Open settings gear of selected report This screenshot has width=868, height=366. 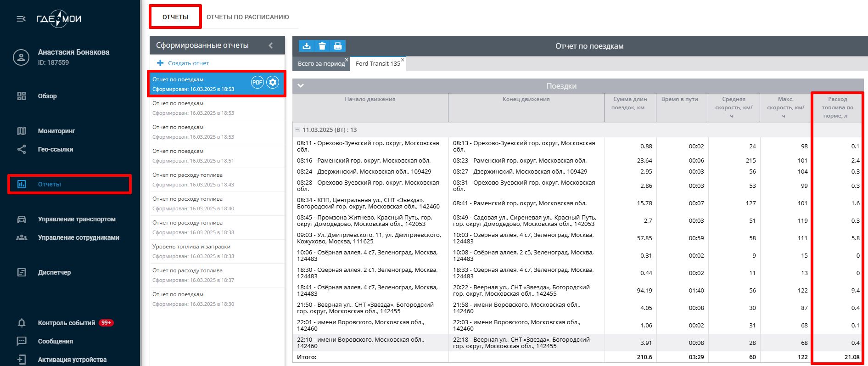point(273,83)
